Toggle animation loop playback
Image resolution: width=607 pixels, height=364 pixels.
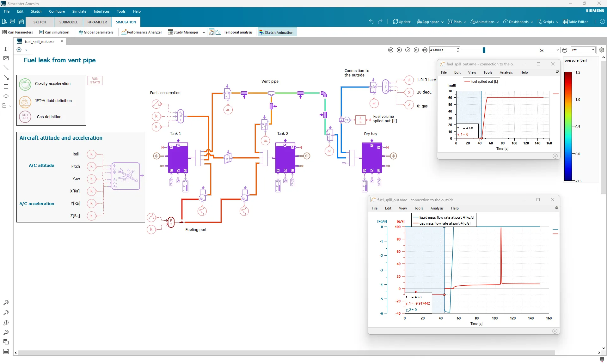[565, 50]
